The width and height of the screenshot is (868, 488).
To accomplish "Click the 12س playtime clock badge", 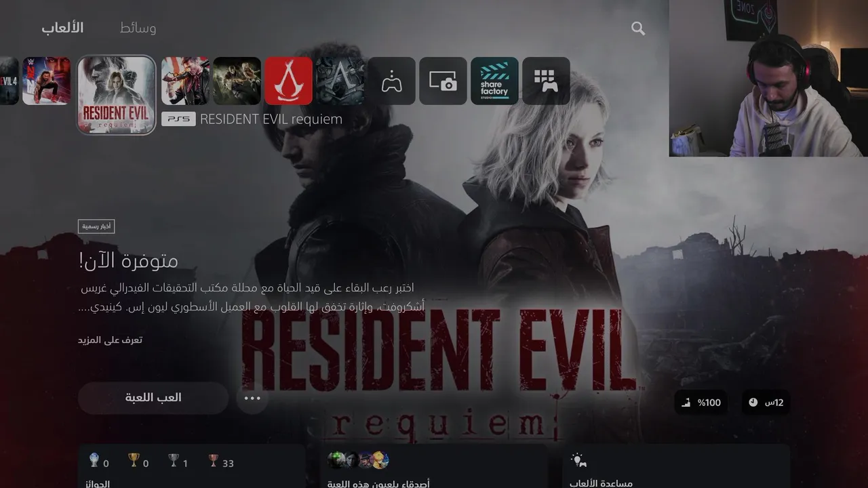I will (766, 403).
